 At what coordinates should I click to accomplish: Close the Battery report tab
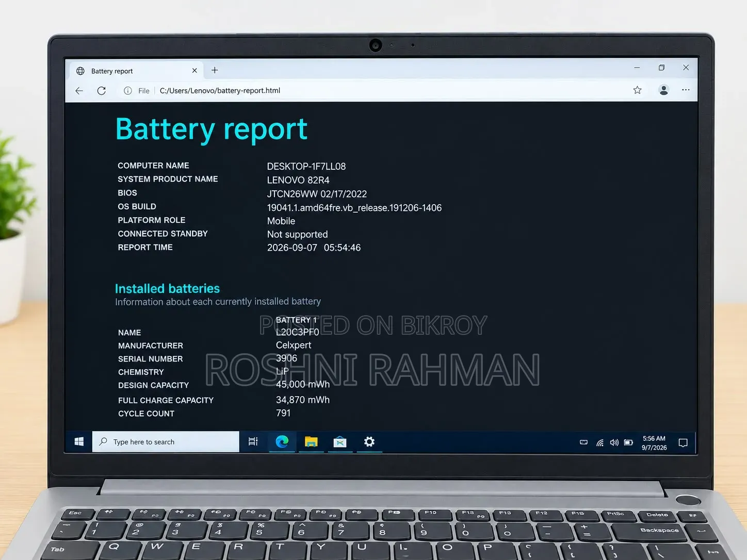pyautogui.click(x=194, y=71)
